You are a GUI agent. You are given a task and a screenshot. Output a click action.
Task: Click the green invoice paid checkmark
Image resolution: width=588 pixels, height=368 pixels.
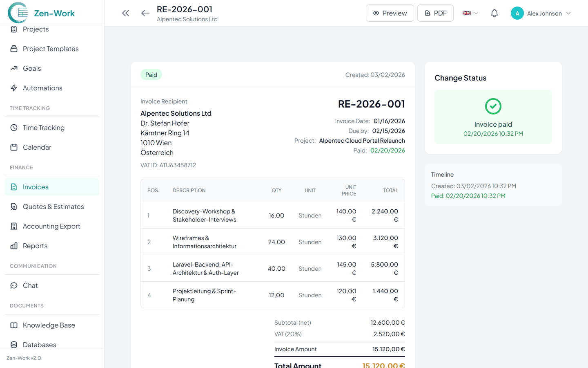coord(493,106)
